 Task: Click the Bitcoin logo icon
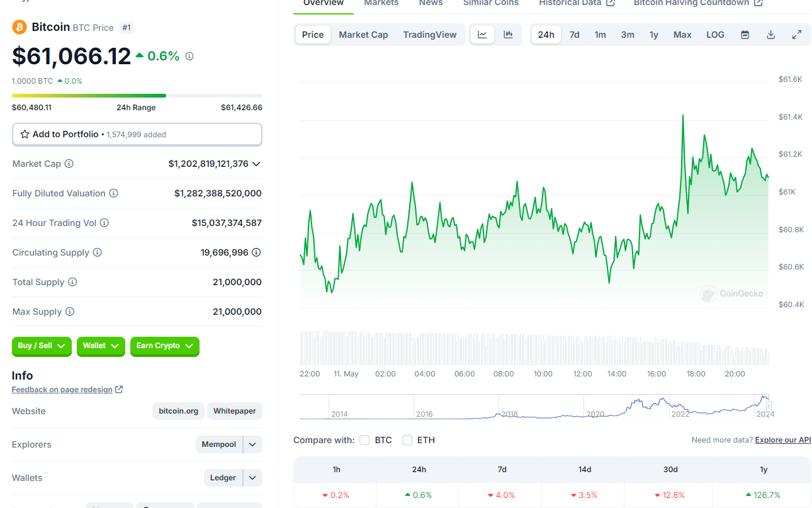pyautogui.click(x=19, y=27)
